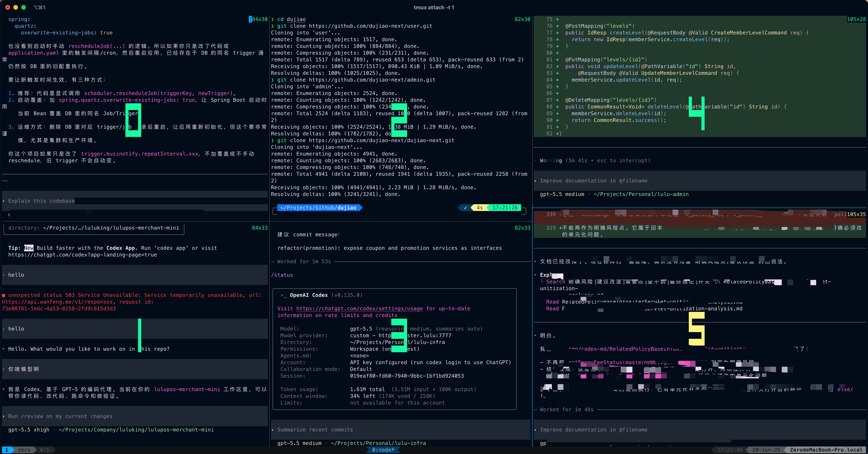
Task: Click 'trigger.businotify.repeatInterval.xxx' pink text
Action: click(139, 154)
